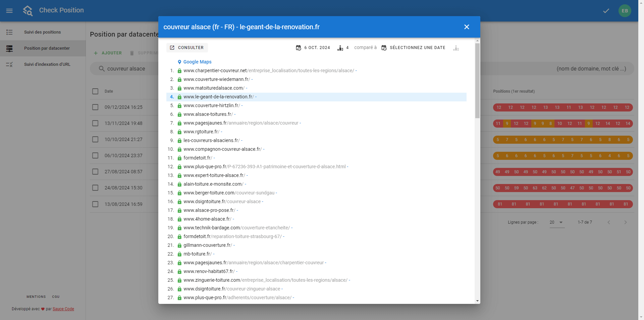Image resolution: width=644 pixels, height=320 pixels.
Task: Check the 27/08/2024 08:57 row
Action: click(x=95, y=172)
